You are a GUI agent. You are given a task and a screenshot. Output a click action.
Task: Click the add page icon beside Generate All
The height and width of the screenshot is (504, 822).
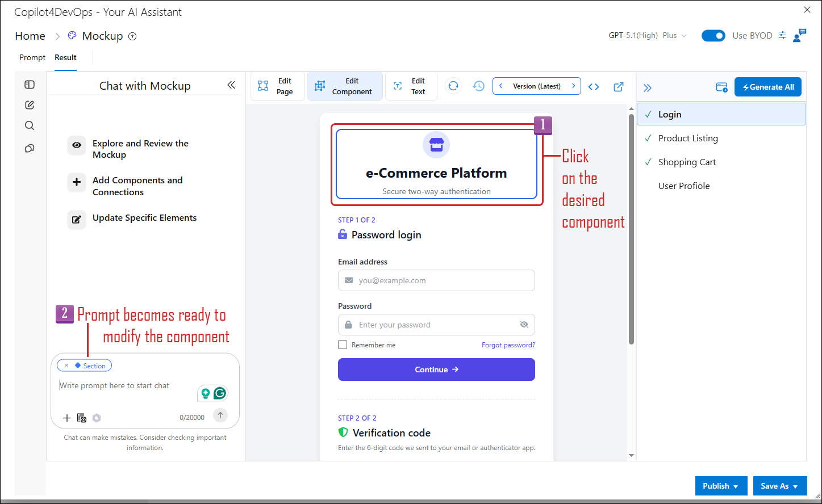click(x=721, y=87)
